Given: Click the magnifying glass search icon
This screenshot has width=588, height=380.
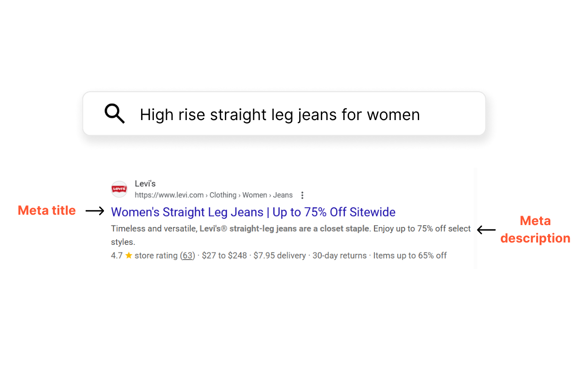Looking at the screenshot, I should coord(114,114).
